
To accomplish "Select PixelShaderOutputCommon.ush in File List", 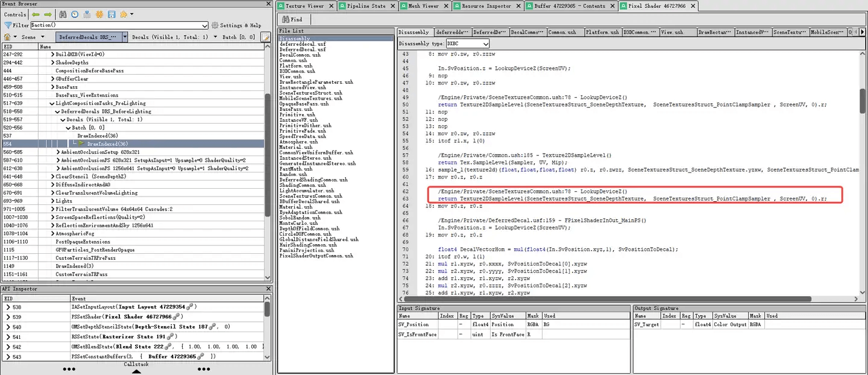I will tap(316, 256).
